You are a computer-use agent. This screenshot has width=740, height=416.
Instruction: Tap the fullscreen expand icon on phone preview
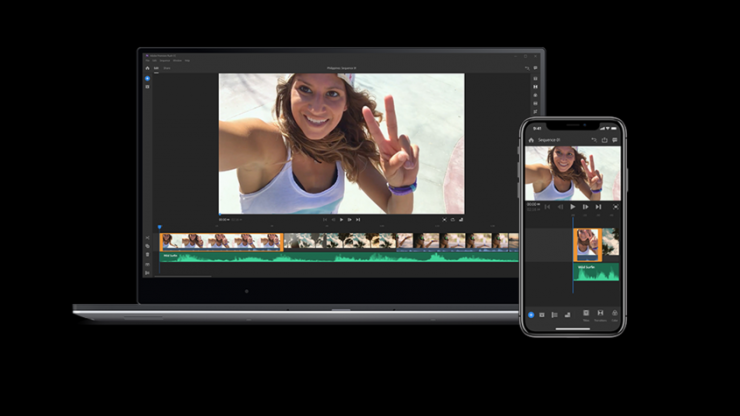[x=615, y=207]
